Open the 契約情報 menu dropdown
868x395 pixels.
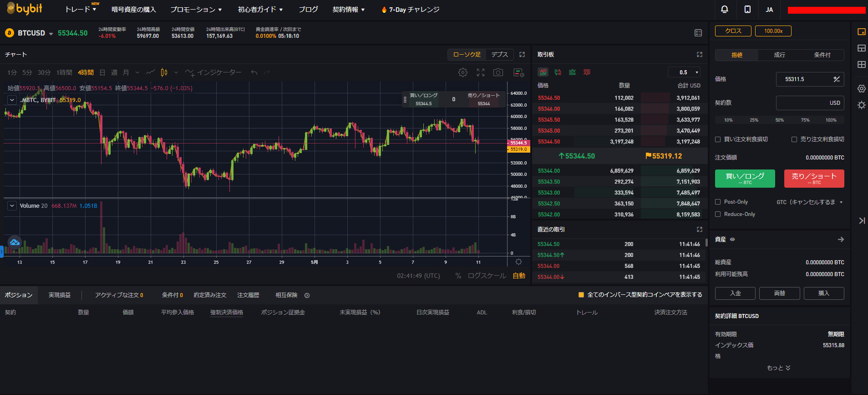[x=349, y=9]
